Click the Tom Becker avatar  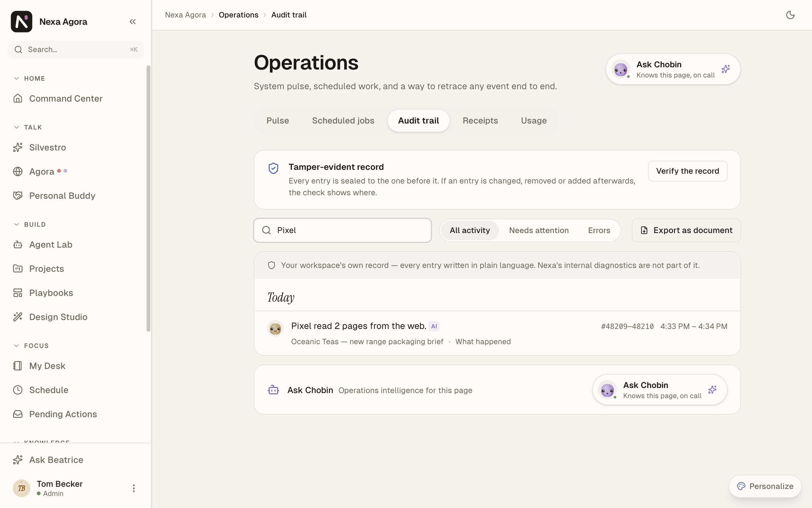coord(22,488)
